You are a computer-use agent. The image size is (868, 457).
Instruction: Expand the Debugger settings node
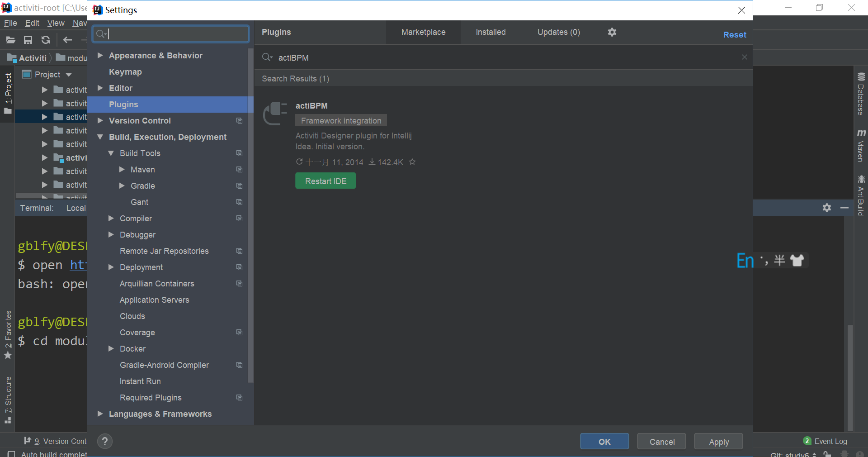(x=111, y=234)
